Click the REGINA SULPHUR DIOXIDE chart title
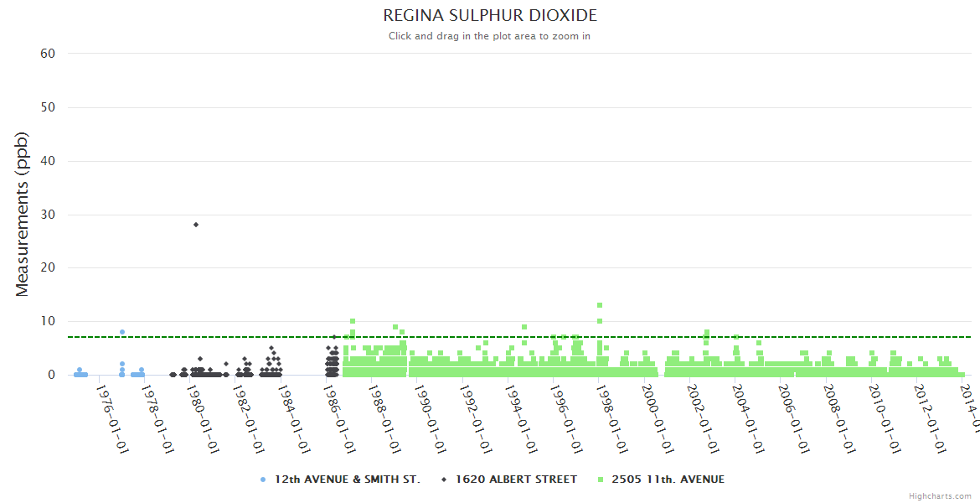Screen dimensions: 980x503 coord(490,16)
